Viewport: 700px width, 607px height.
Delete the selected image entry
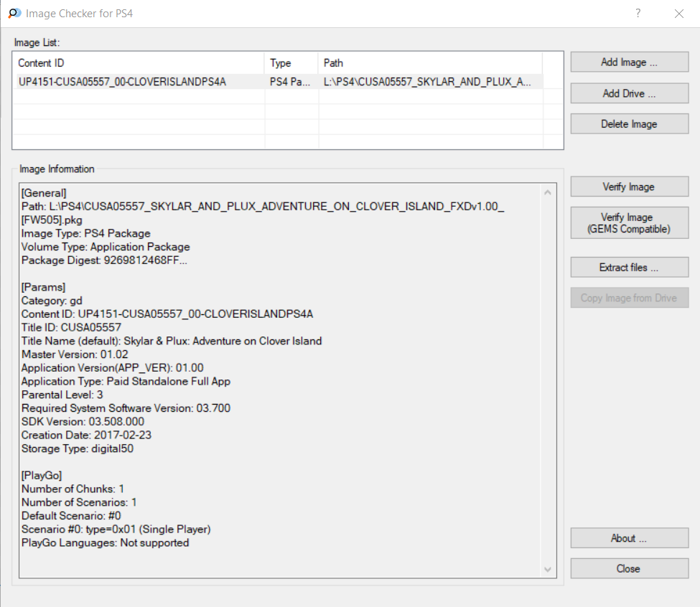click(x=630, y=124)
